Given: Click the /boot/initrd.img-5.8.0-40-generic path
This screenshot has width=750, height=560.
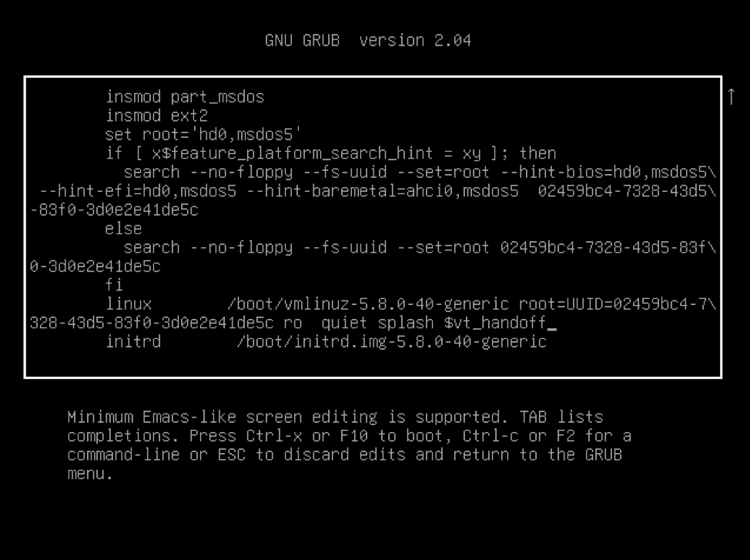Looking at the screenshot, I should [x=392, y=342].
